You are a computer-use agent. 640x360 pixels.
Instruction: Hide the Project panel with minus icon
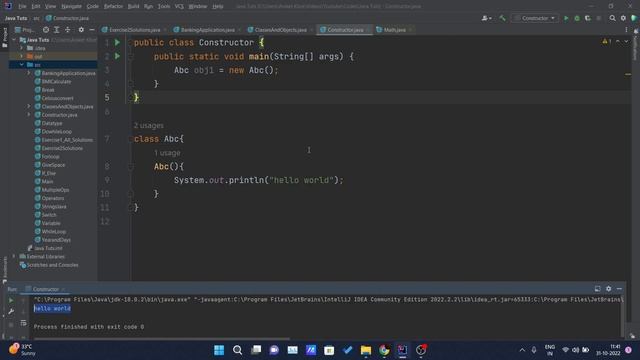point(92,30)
